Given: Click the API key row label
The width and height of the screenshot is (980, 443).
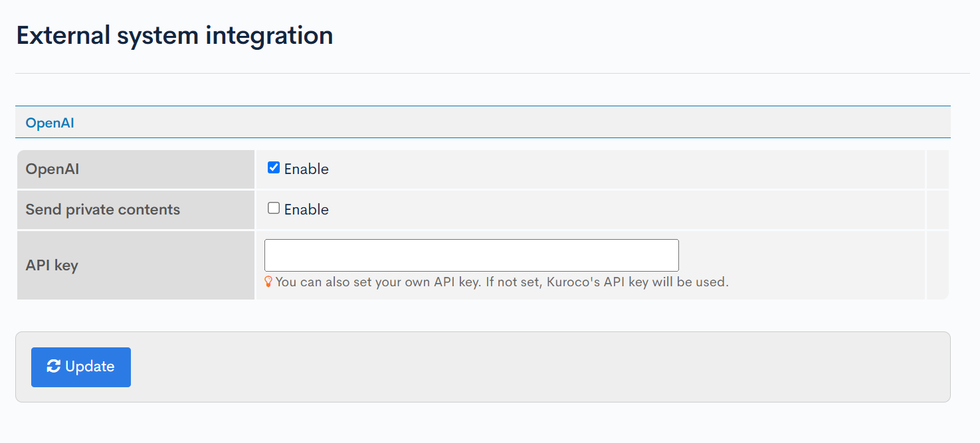Looking at the screenshot, I should tap(52, 266).
